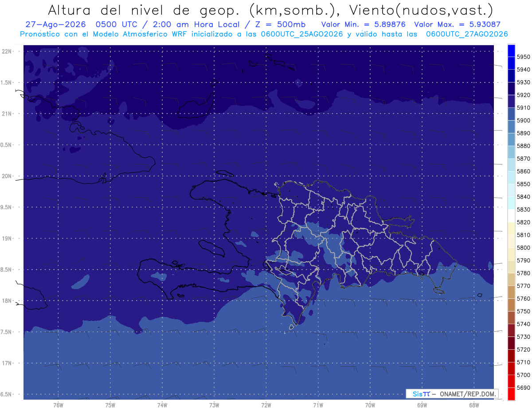Click the '21N' latitude label
532x411 pixels.
tap(8, 114)
